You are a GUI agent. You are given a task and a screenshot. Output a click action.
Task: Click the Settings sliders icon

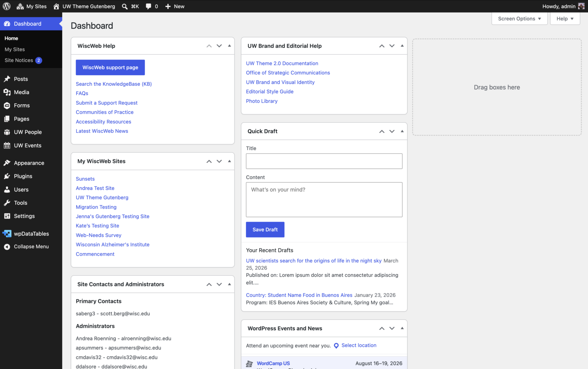[7, 216]
